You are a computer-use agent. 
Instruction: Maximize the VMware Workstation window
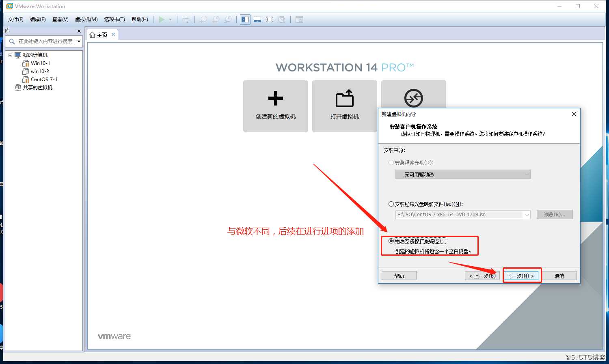(578, 6)
